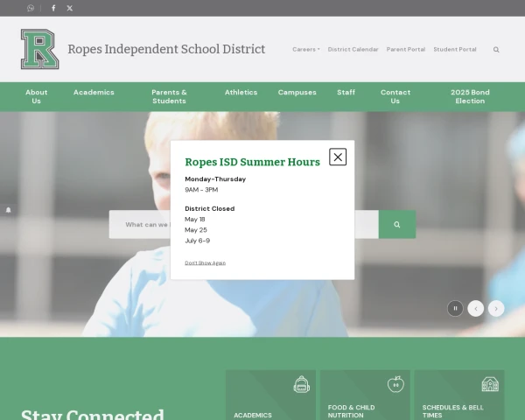Click the 'Stay Connected' heading
The height and width of the screenshot is (420, 525).
pyautogui.click(x=93, y=414)
